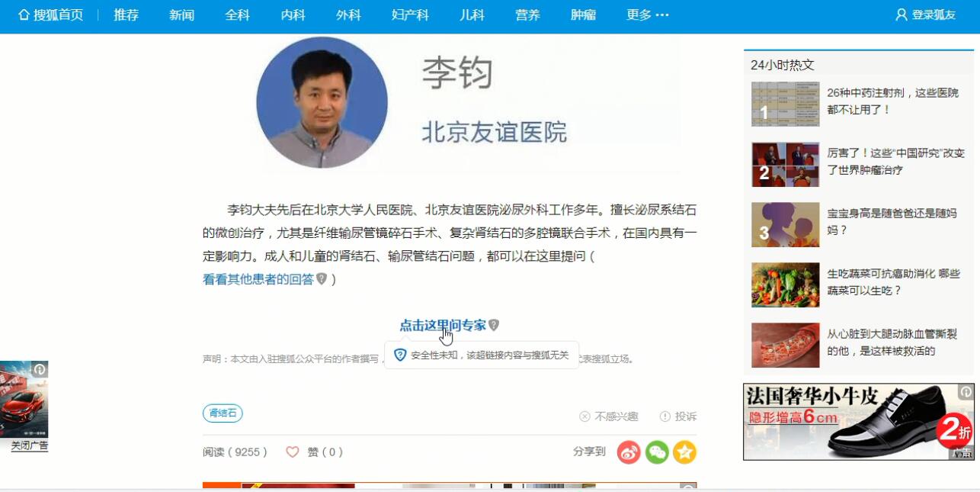Click the 法国奢华小牛皮 shoe advertisement
Screen dimensions: 980x492
[x=859, y=422]
